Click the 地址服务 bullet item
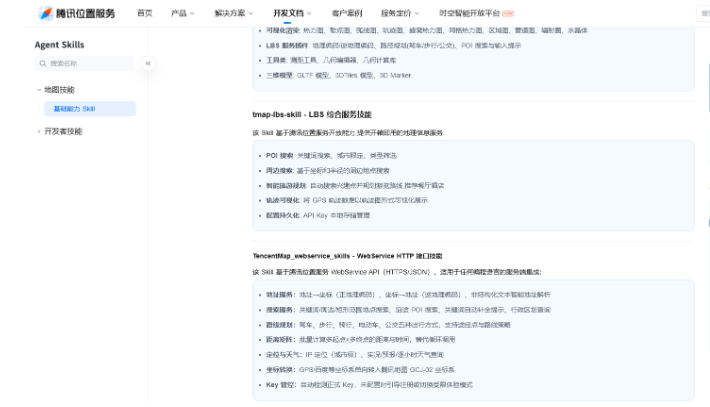Image resolution: width=710 pixels, height=407 pixels. (408, 295)
